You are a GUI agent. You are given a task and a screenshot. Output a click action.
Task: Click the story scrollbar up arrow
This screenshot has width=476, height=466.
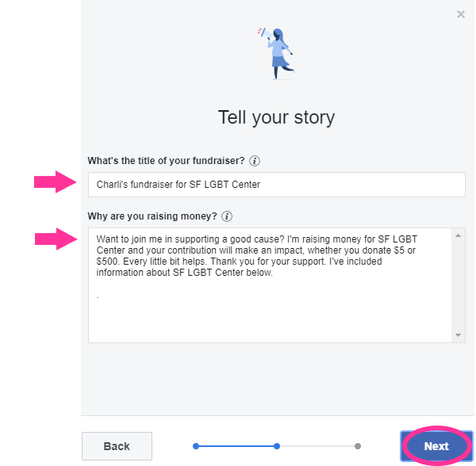[x=458, y=235]
